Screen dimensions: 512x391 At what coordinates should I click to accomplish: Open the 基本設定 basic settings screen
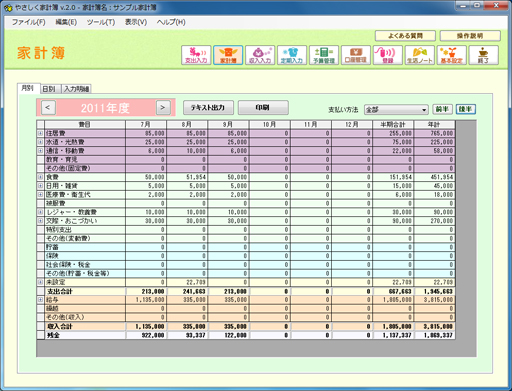click(x=451, y=55)
